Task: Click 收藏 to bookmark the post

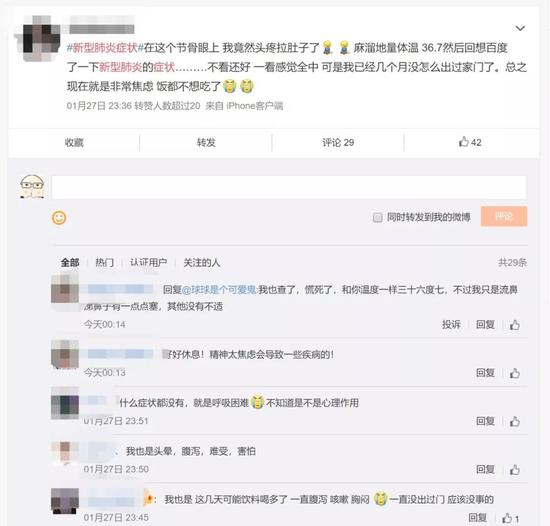Action: tap(74, 142)
